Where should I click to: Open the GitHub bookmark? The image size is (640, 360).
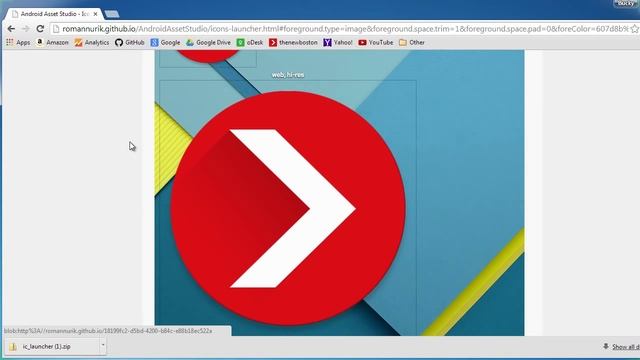click(130, 42)
